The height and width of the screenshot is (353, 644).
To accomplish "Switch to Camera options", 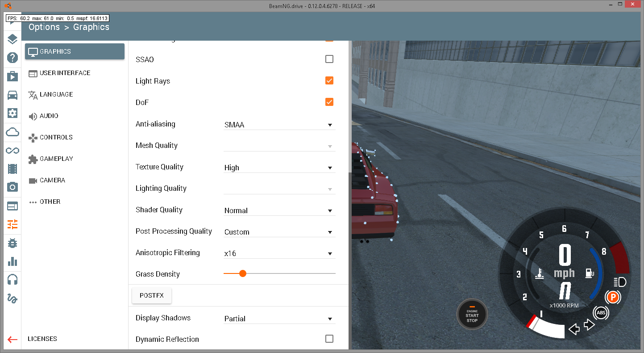I will (75, 180).
